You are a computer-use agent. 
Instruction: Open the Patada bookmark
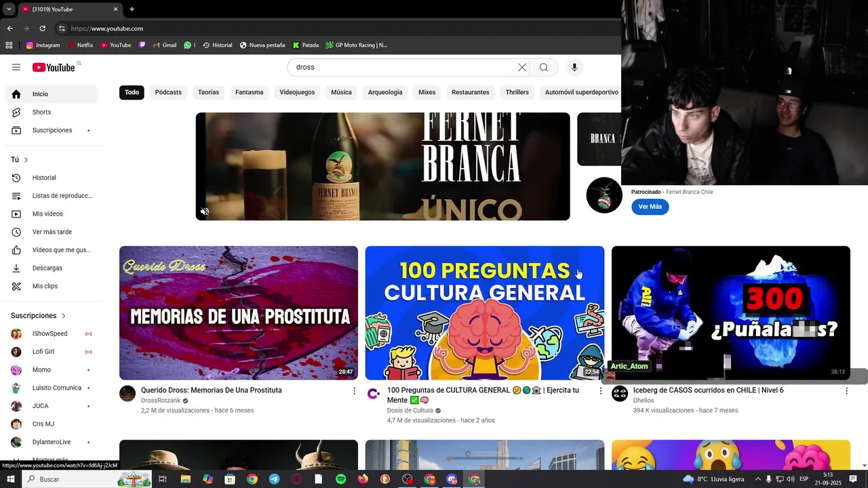click(306, 45)
